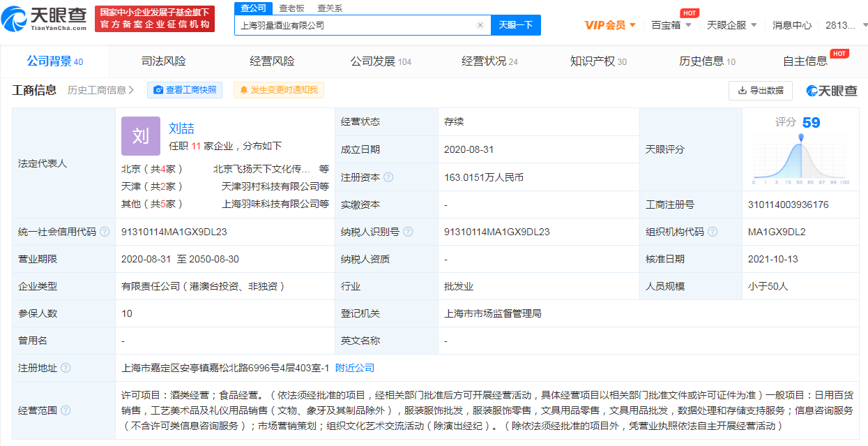868x446 pixels.
Task: Open 天津羽村科技有限公司 link
Action: [271, 186]
